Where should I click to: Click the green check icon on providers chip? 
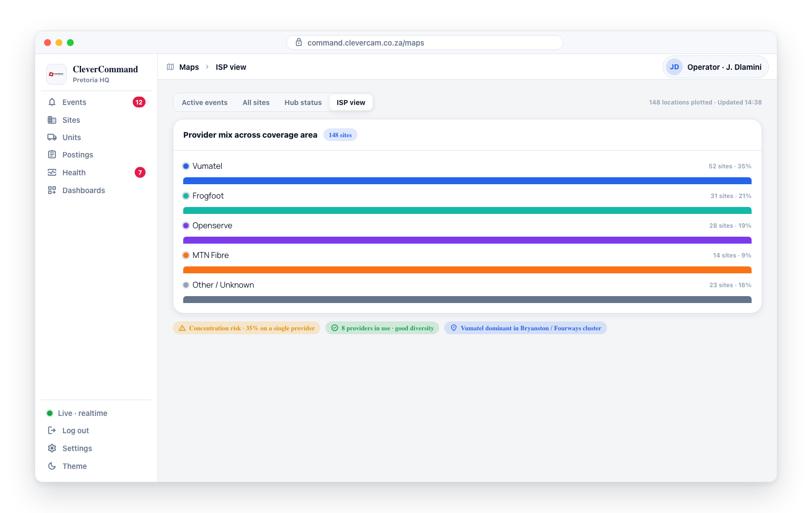(x=335, y=328)
